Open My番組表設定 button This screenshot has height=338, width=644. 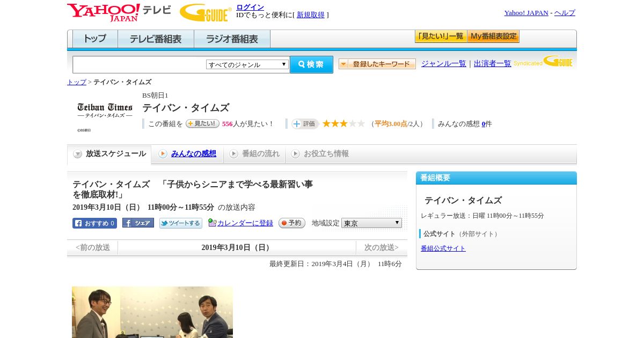(x=493, y=36)
